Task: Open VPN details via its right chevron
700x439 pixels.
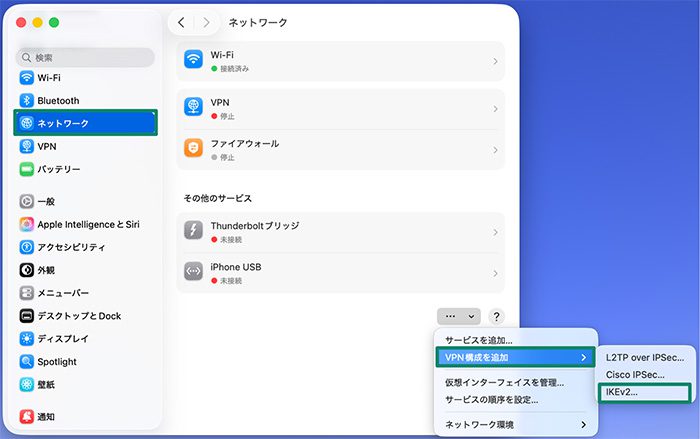Action: [495, 109]
